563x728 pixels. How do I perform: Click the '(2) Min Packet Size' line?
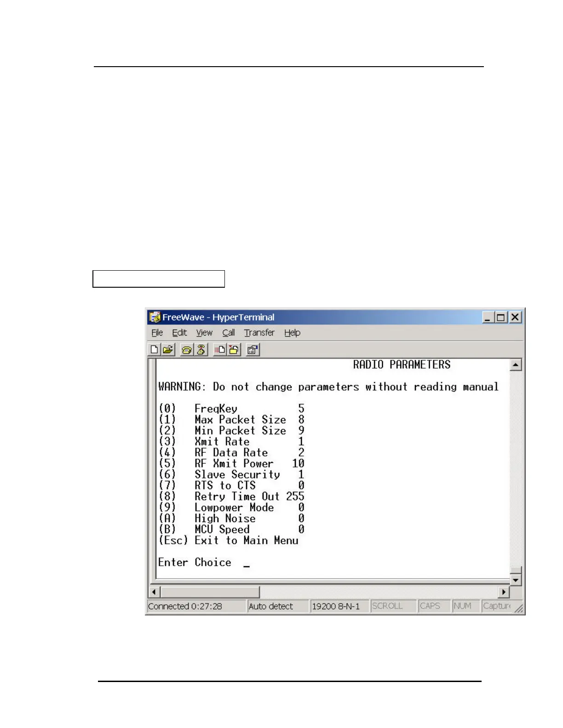tap(231, 431)
